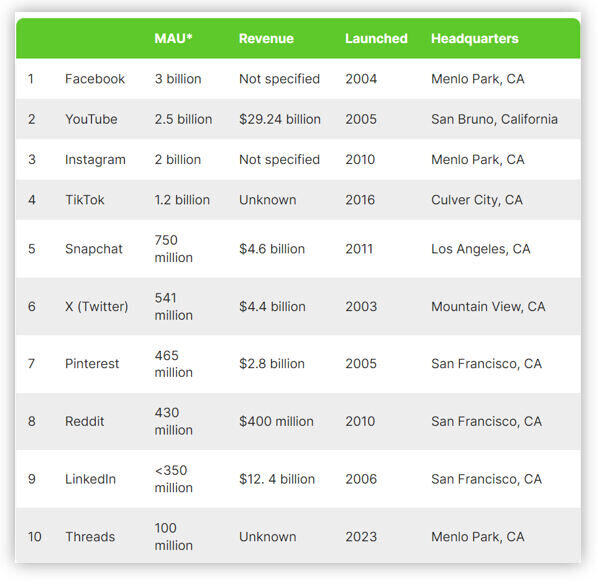Click the '2.5 billion' MAU cell
Image resolution: width=598 pixels, height=585 pixels.
click(183, 119)
